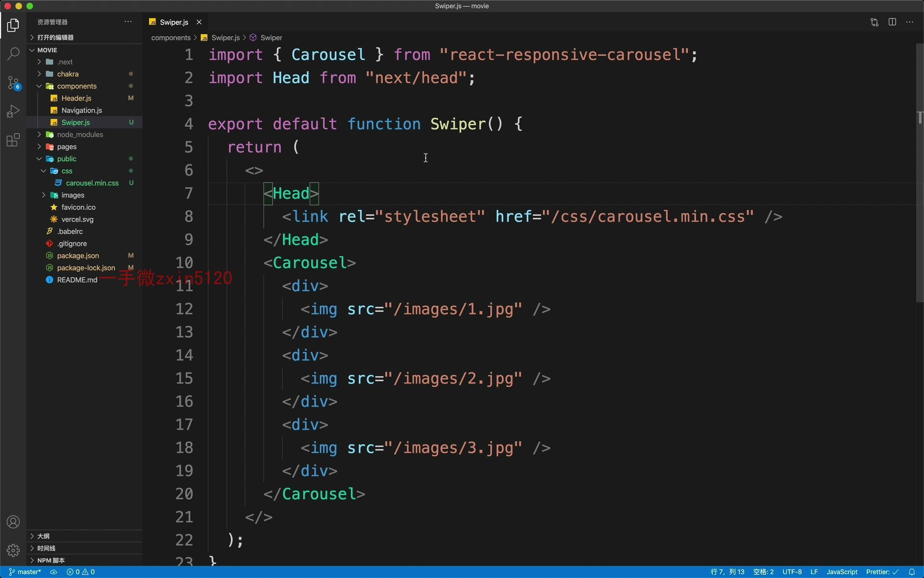The image size is (924, 578).
Task: Open the Search view in activity bar
Action: coord(13,53)
